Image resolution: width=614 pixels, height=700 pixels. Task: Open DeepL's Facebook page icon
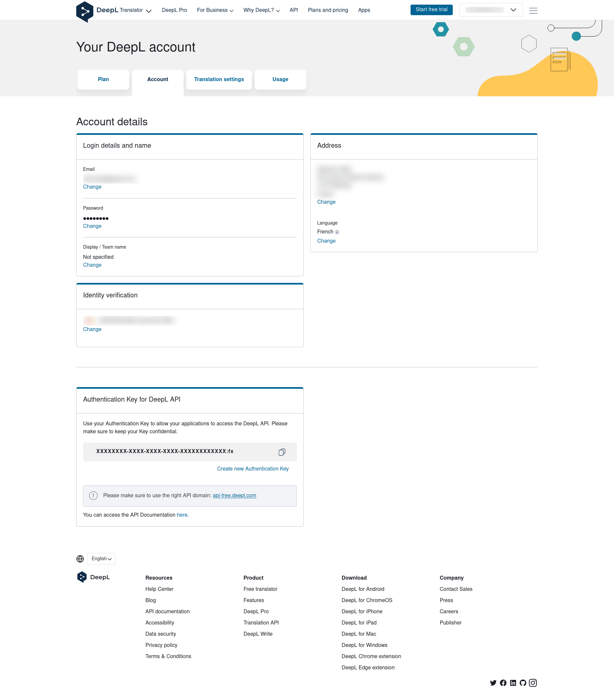503,683
